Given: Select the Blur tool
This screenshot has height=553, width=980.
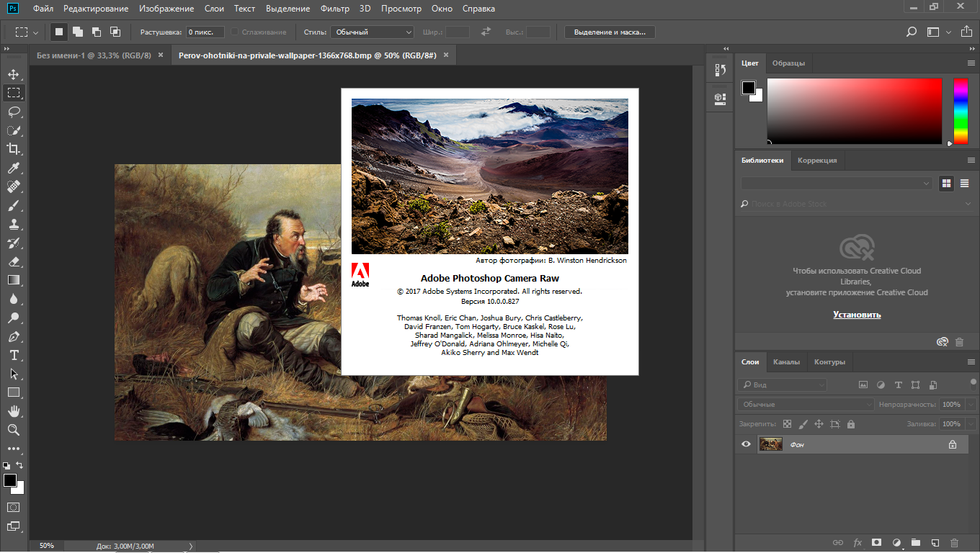Looking at the screenshot, I should [x=14, y=299].
